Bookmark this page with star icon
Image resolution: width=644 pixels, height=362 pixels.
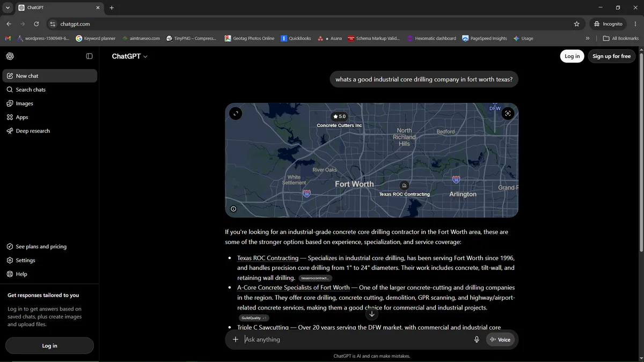point(576,24)
